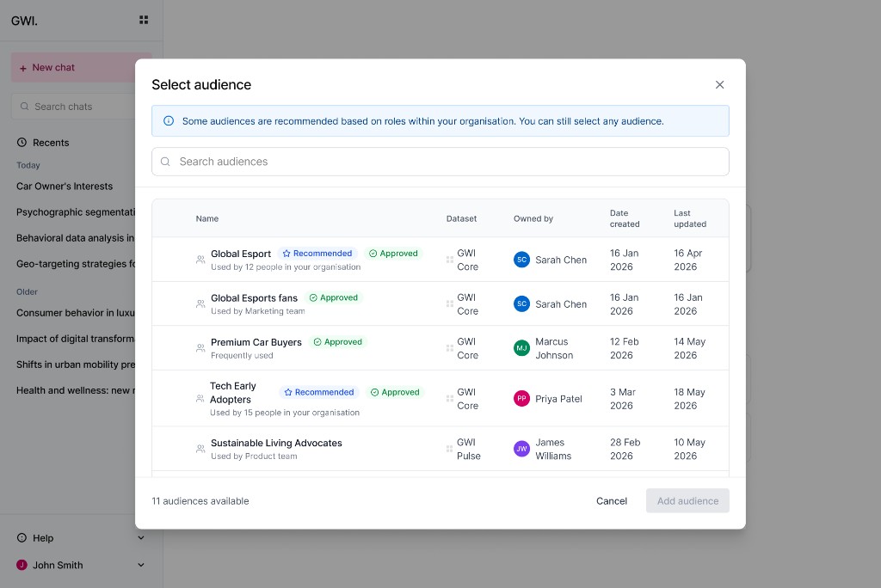The height and width of the screenshot is (588, 881).
Task: Click the Help circle icon in sidebar
Action: (22, 537)
